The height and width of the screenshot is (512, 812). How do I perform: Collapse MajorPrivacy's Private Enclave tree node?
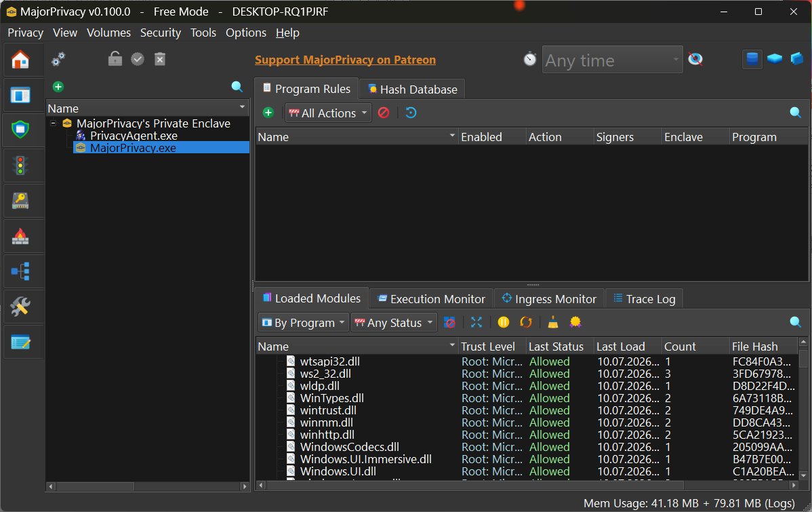[54, 123]
